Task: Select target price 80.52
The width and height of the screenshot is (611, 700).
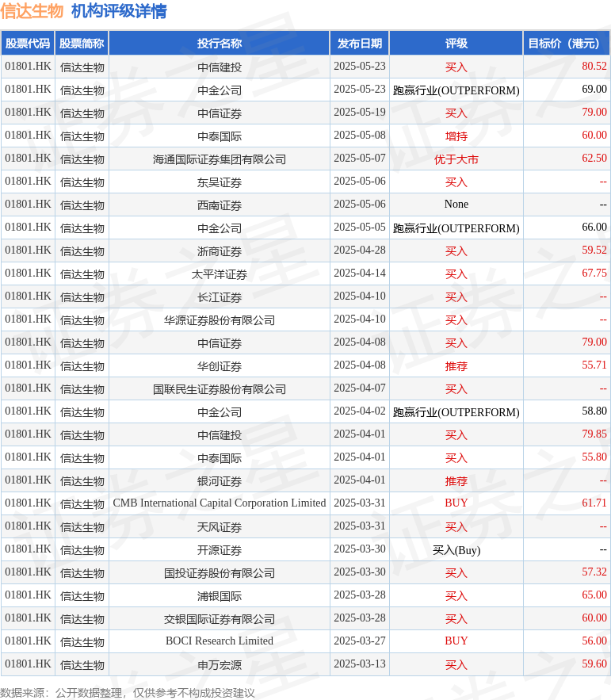Action: (594, 66)
